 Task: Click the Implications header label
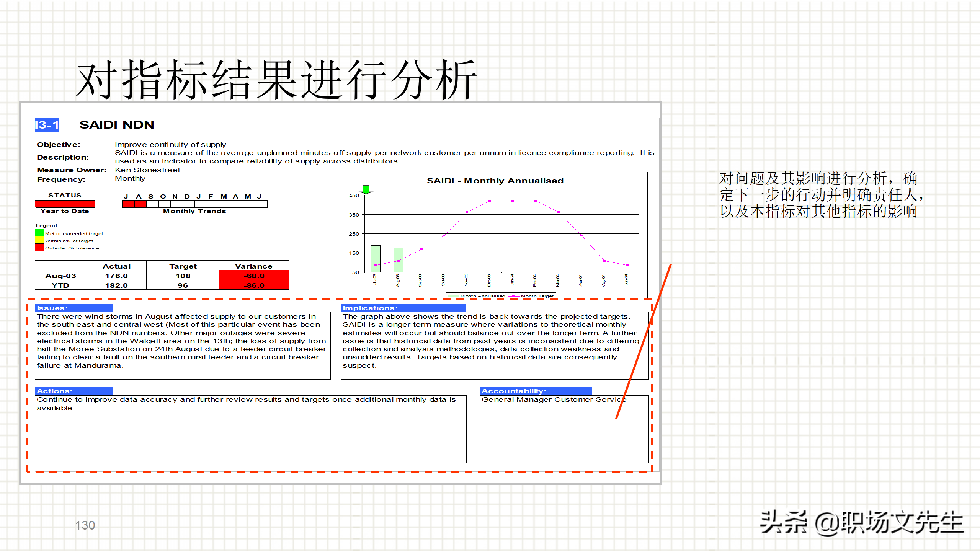point(370,308)
